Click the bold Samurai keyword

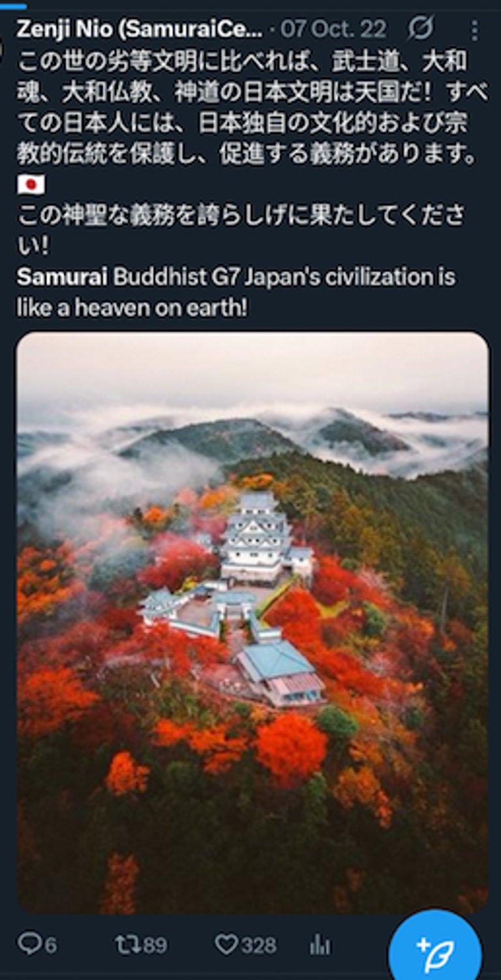(x=62, y=276)
